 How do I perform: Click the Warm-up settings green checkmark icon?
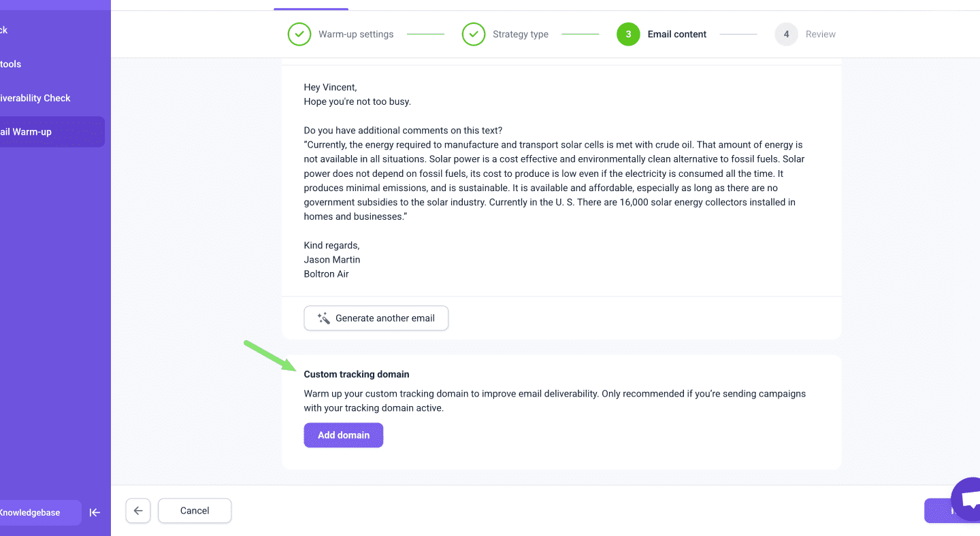pyautogui.click(x=299, y=34)
